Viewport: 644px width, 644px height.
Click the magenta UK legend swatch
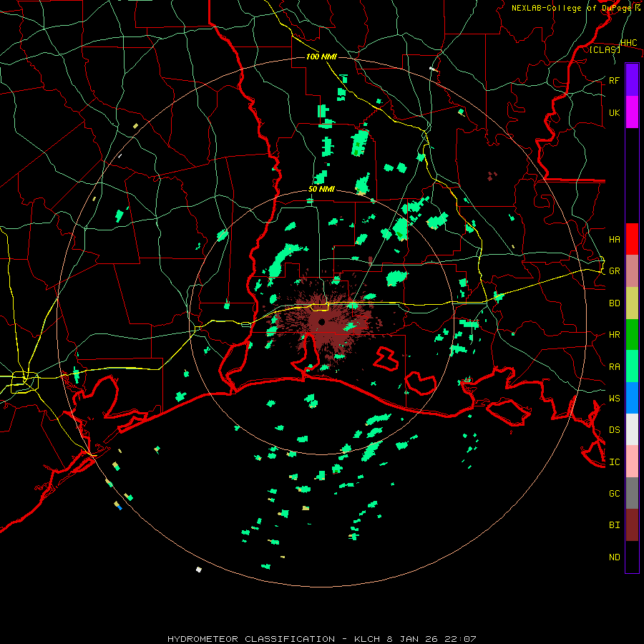click(x=632, y=112)
